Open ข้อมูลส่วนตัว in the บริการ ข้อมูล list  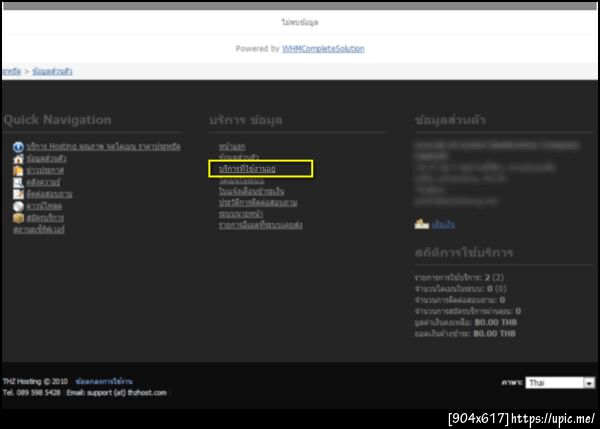tap(239, 157)
